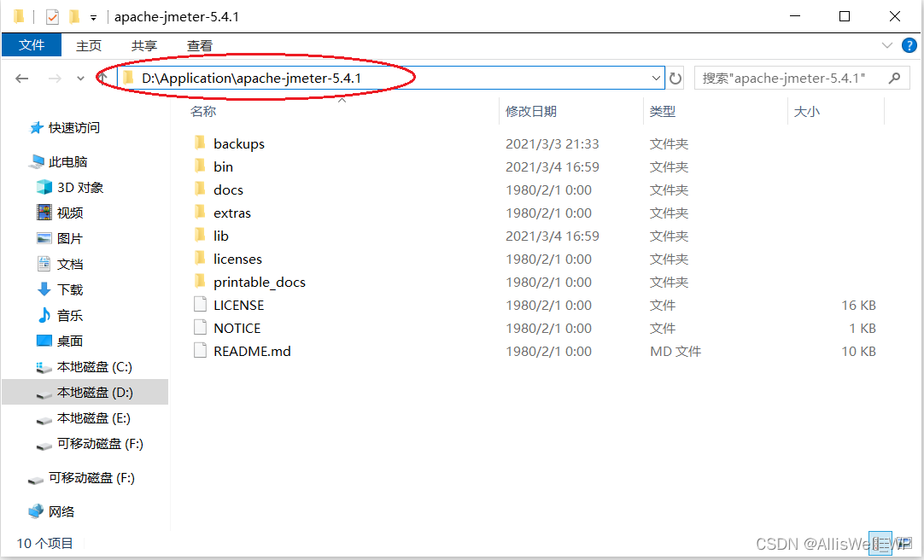
Task: Switch to the 主页 ribbon tab
Action: click(x=89, y=45)
